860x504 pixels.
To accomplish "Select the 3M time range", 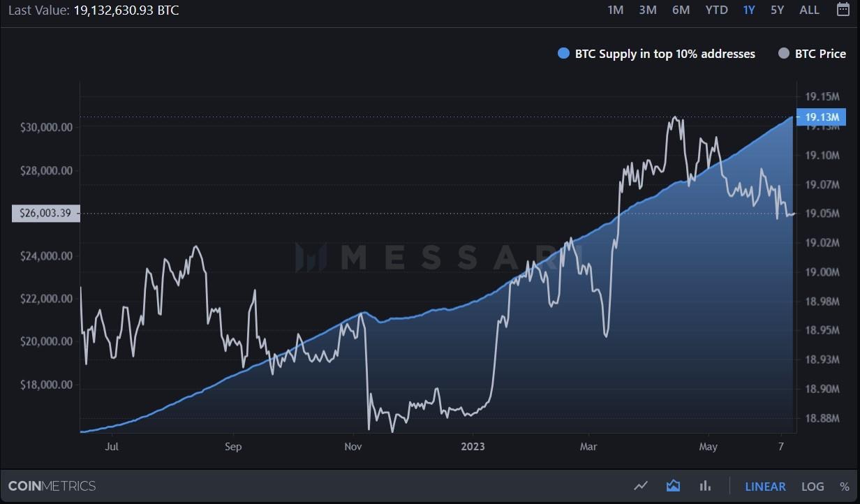I will [648, 10].
